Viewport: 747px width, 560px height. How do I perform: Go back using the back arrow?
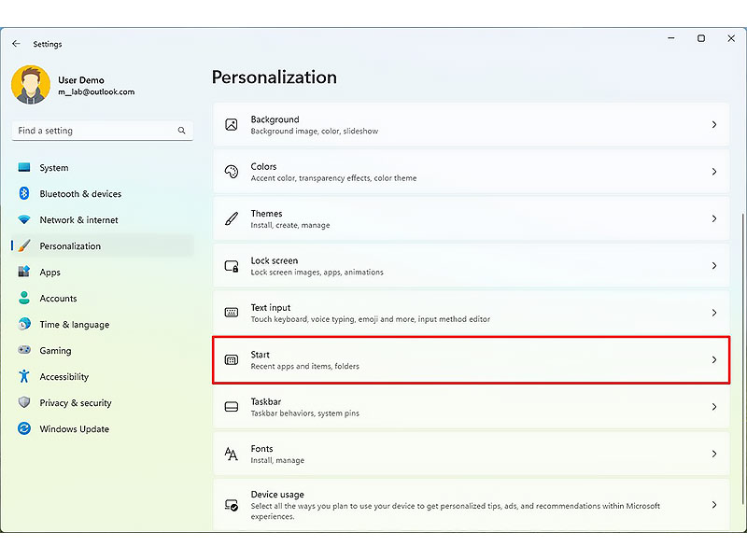[x=16, y=44]
